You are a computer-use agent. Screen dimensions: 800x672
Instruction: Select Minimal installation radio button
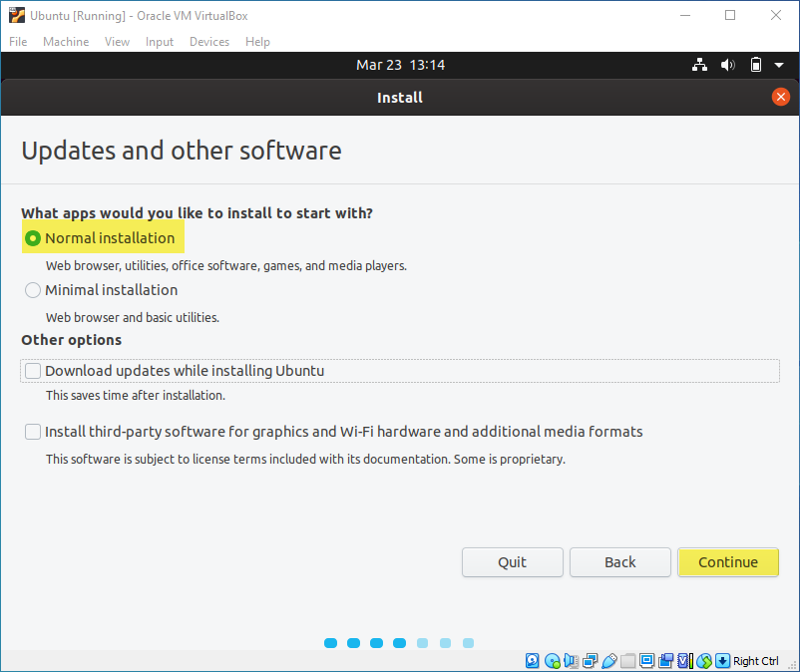pyautogui.click(x=33, y=290)
